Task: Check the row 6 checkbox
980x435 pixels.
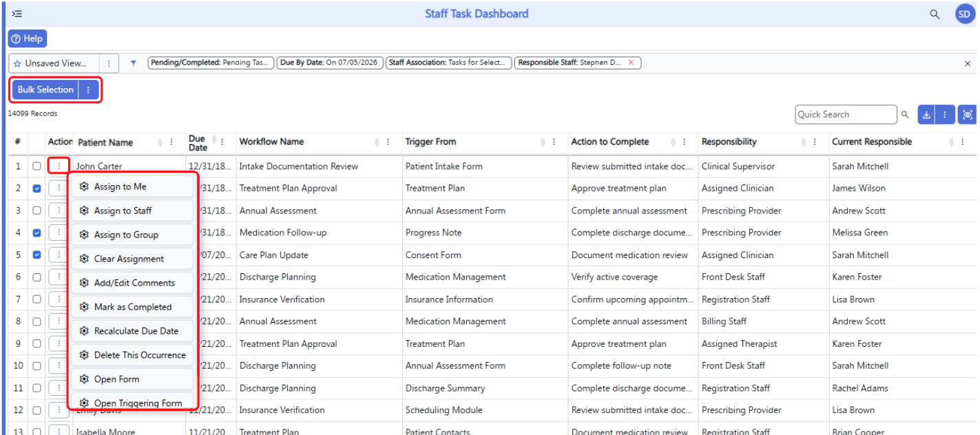Action: (x=37, y=277)
